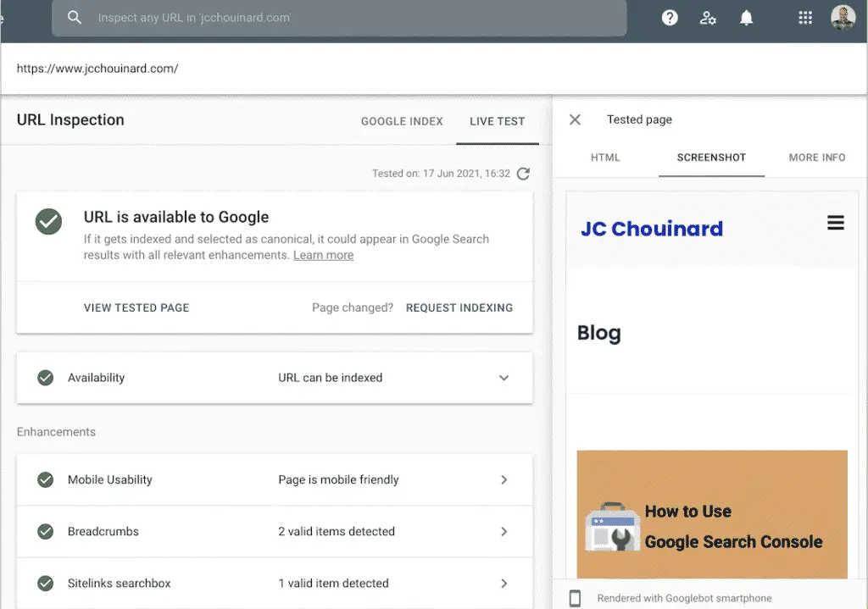This screenshot has width=868, height=609.
Task: Click the 'URL is available to Google' heading
Action: (x=176, y=217)
